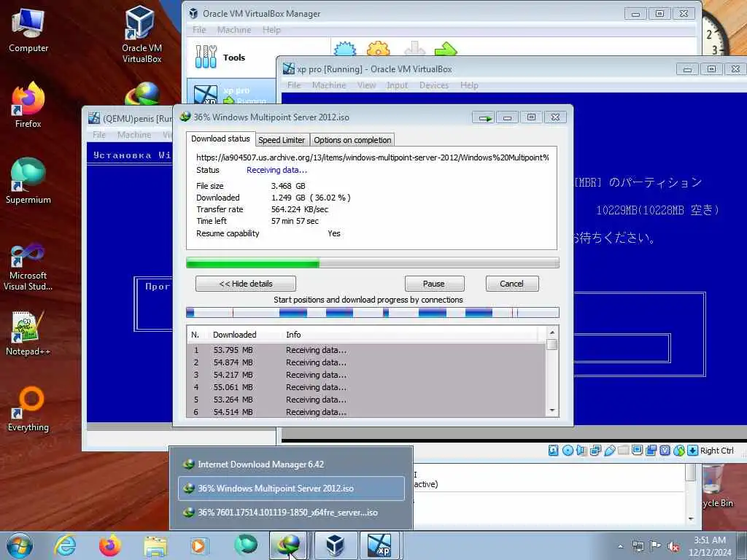Image resolution: width=747 pixels, height=560 pixels.
Task: Click the green Show arrow icon in VirtualBox Manager
Action: click(446, 49)
